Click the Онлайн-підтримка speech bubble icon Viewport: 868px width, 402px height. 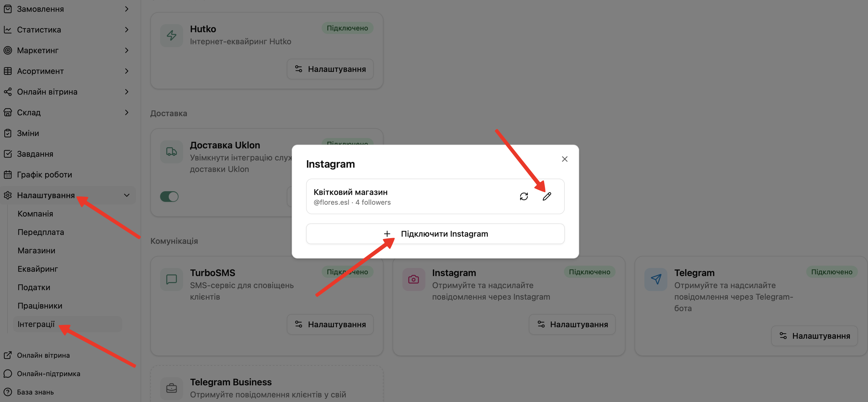pyautogui.click(x=8, y=374)
